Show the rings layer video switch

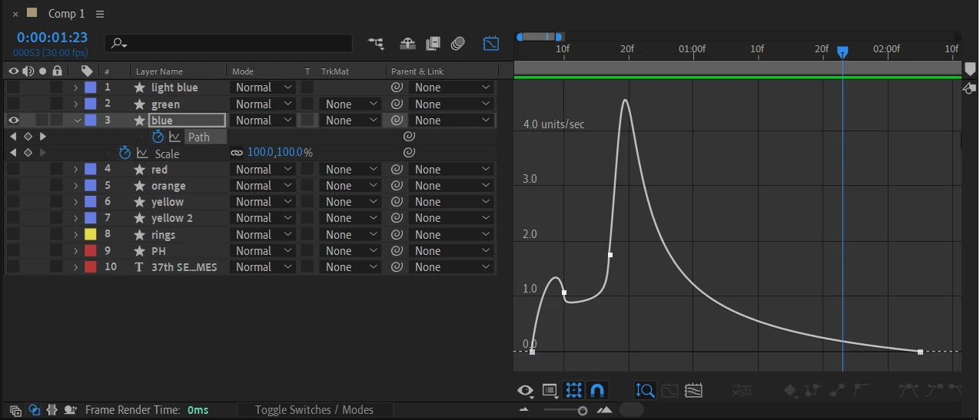[13, 234]
